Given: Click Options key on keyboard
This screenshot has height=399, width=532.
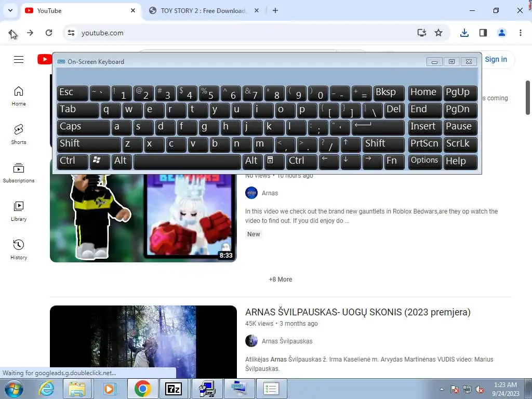Looking at the screenshot, I should point(425,161).
